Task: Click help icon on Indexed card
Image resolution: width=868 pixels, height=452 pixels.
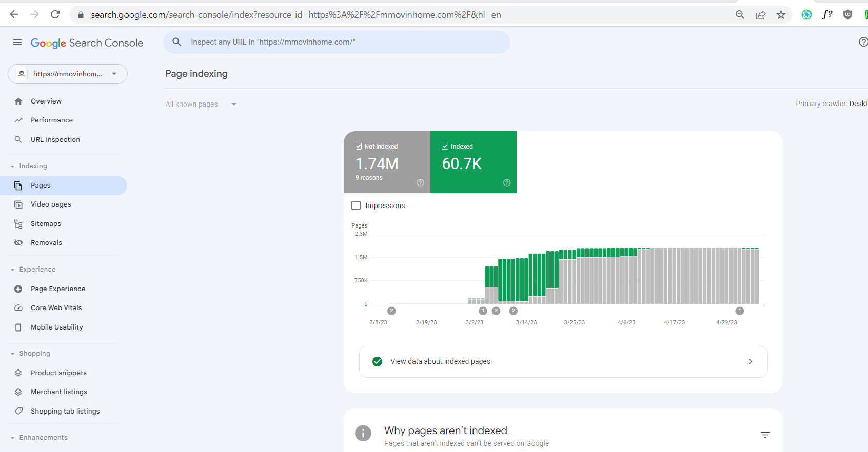Action: [x=507, y=183]
